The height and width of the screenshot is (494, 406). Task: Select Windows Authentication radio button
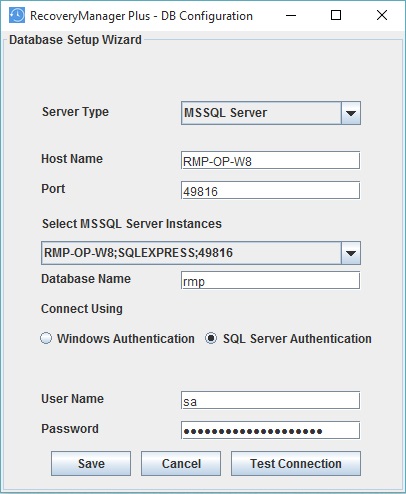pyautogui.click(x=46, y=338)
